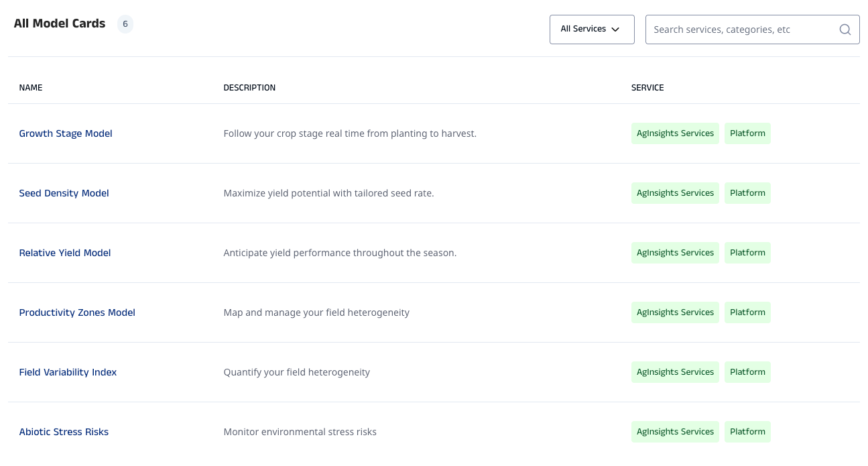Click AgInsights Services tag in Growth Stage row
The image size is (868, 466).
(x=675, y=133)
